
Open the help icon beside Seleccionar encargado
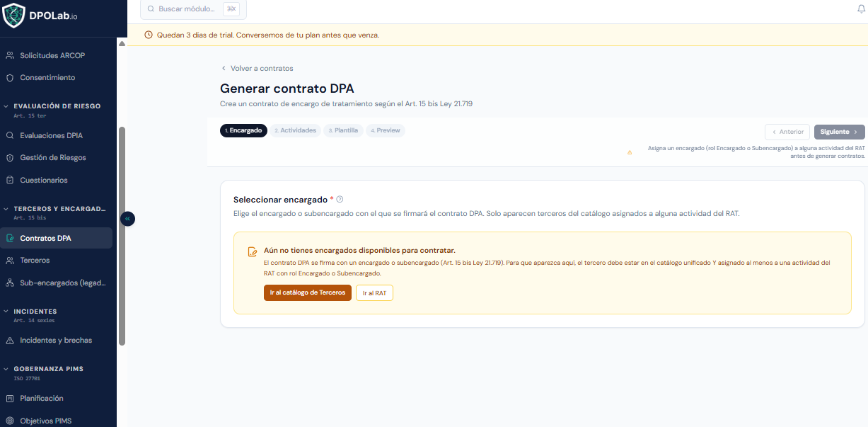pos(340,200)
